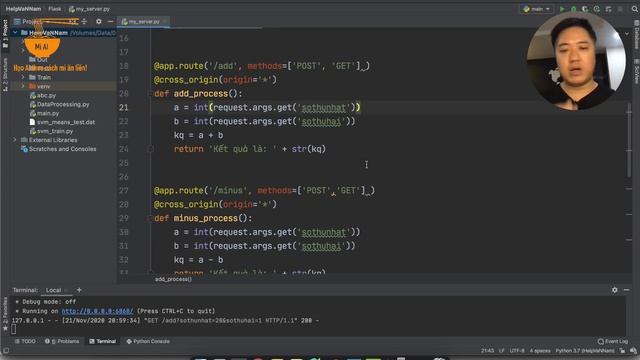The width and height of the screenshot is (640, 360).
Task: Select the Out folder in the project tree
Action: point(38,59)
